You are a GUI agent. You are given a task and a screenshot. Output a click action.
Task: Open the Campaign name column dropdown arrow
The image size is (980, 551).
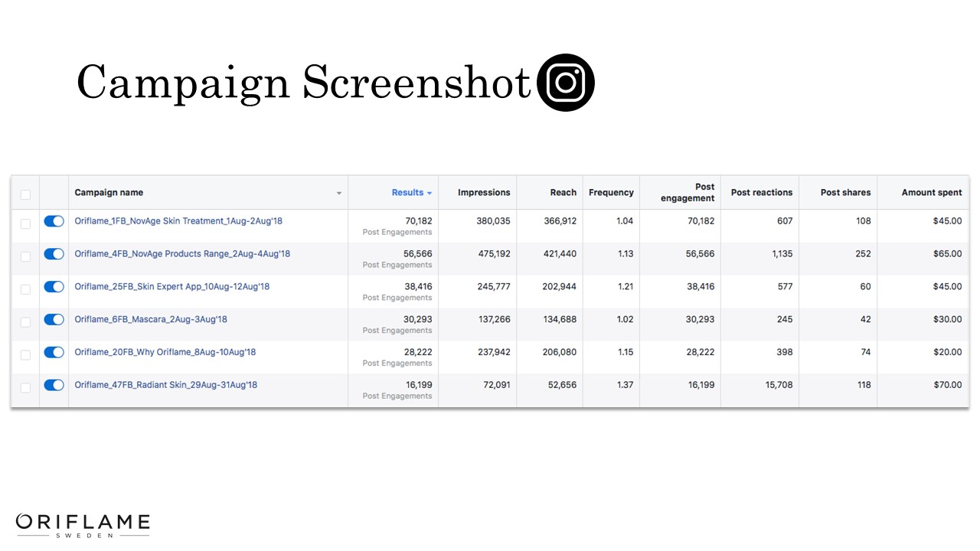click(339, 194)
